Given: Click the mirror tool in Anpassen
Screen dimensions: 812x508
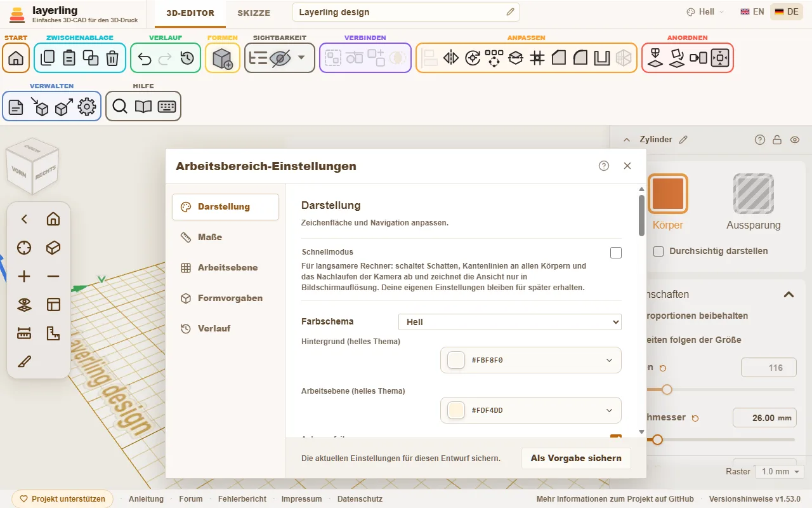Looking at the screenshot, I should pos(451,58).
